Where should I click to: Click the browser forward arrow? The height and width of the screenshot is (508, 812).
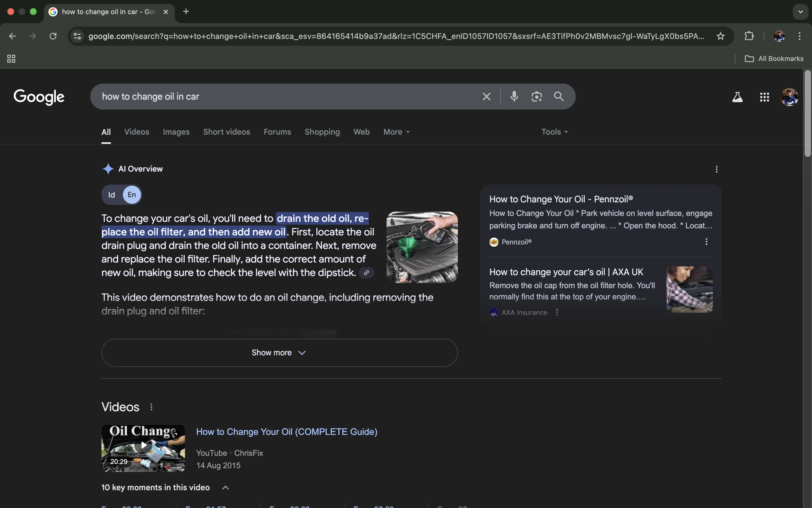click(x=32, y=36)
